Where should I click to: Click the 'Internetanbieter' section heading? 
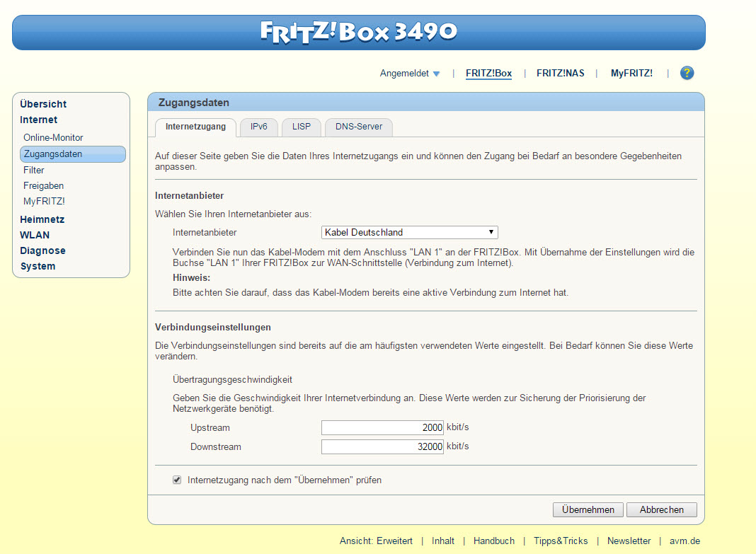[189, 195]
